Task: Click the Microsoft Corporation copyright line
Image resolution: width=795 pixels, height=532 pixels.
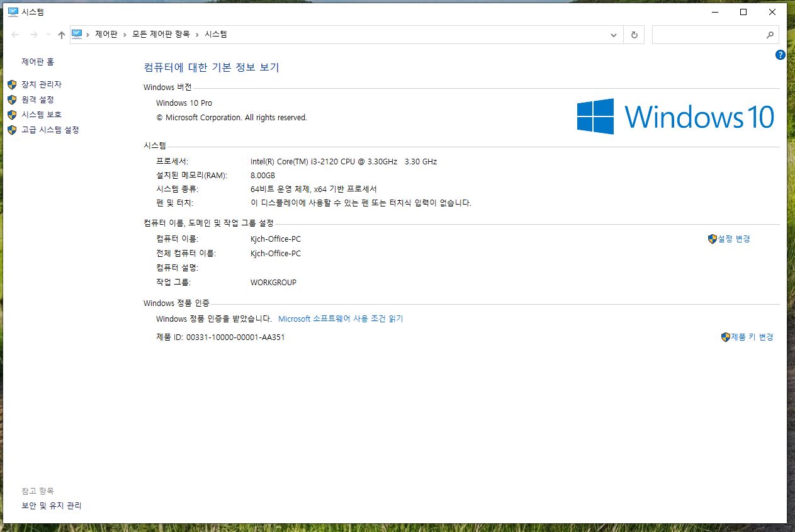Action: pyautogui.click(x=232, y=118)
